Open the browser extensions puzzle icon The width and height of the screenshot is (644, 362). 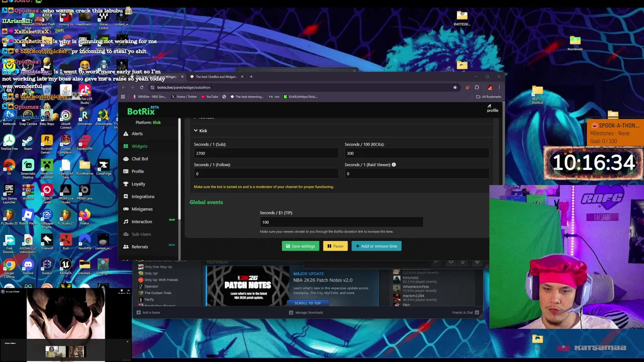pos(477,87)
